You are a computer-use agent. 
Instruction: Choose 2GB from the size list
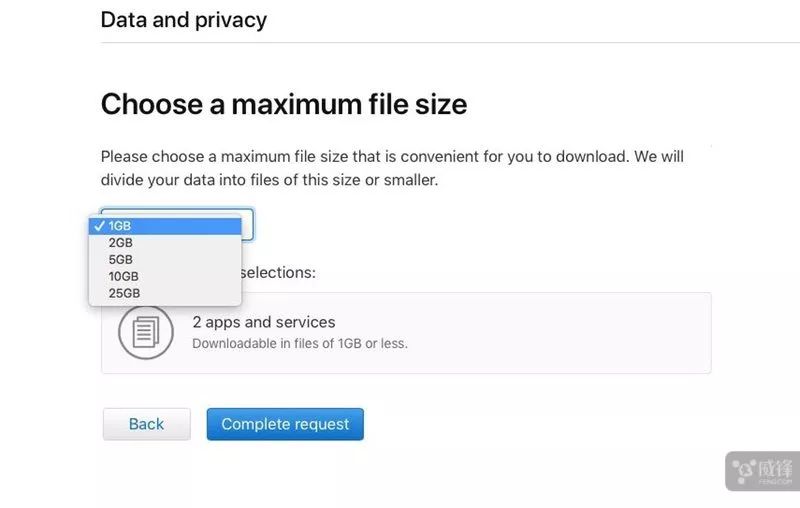click(x=121, y=243)
